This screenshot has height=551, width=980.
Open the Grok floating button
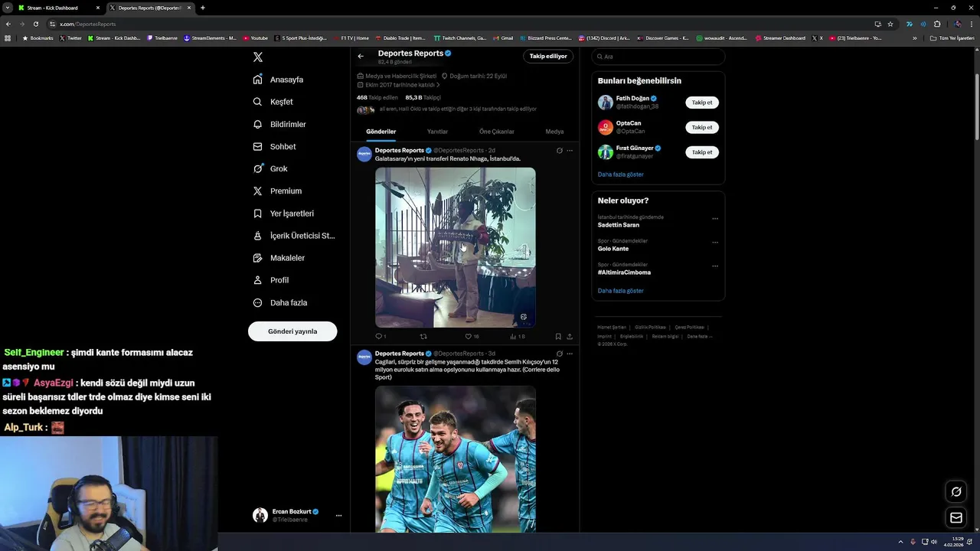pyautogui.click(x=956, y=492)
